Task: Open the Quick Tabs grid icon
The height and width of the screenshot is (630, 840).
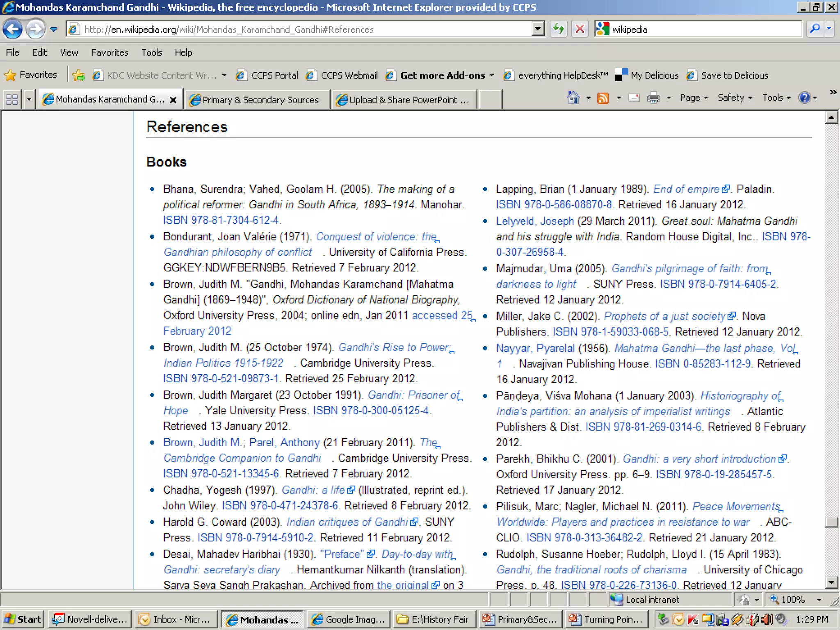Action: [11, 100]
